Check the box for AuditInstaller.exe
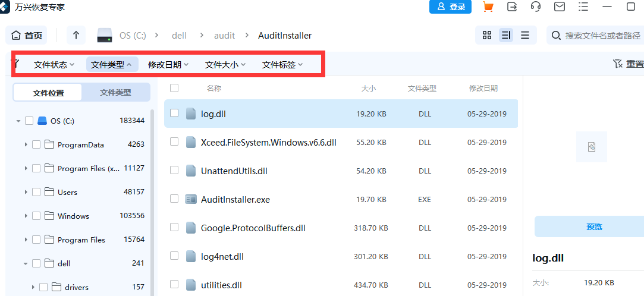 pyautogui.click(x=174, y=199)
